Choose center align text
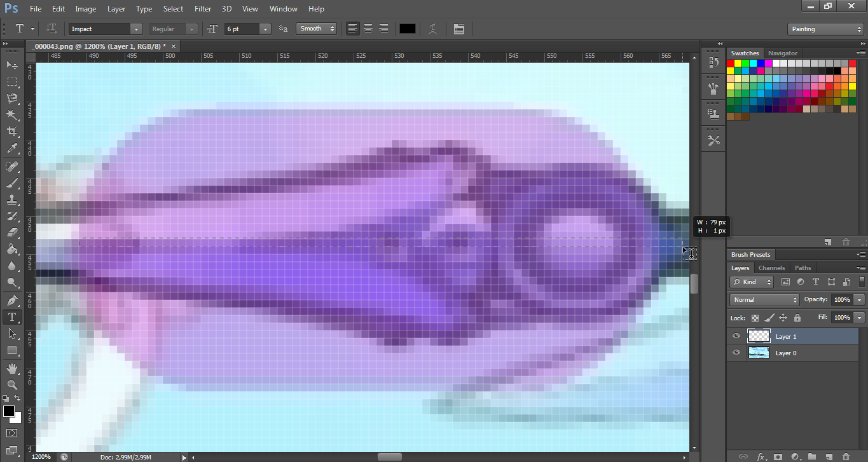868x462 pixels. [x=368, y=29]
